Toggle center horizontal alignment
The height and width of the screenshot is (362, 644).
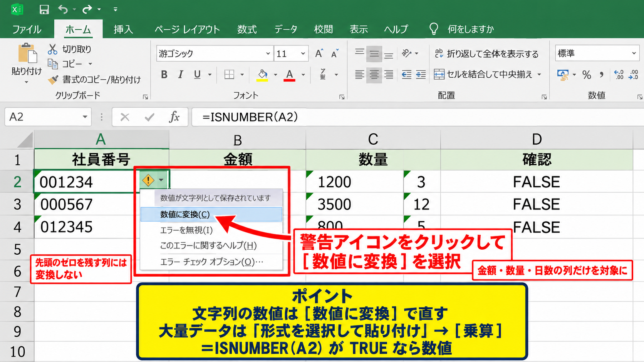tap(374, 75)
